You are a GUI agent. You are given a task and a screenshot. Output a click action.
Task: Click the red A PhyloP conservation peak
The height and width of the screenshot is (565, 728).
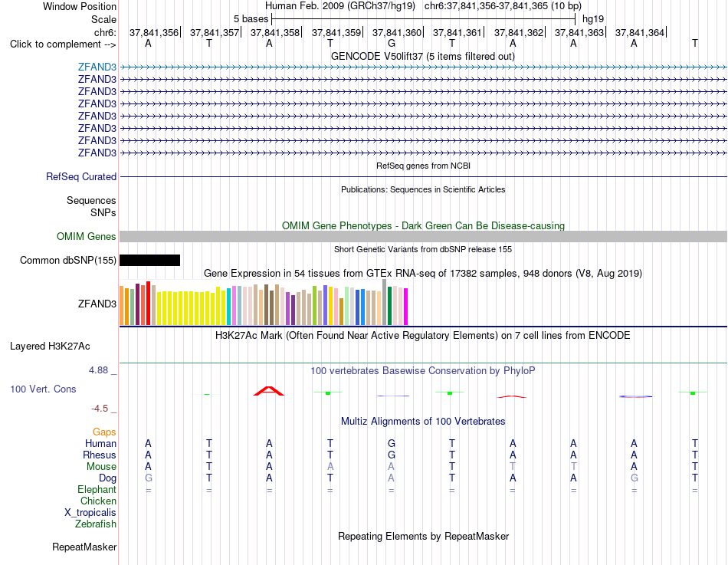tap(269, 391)
